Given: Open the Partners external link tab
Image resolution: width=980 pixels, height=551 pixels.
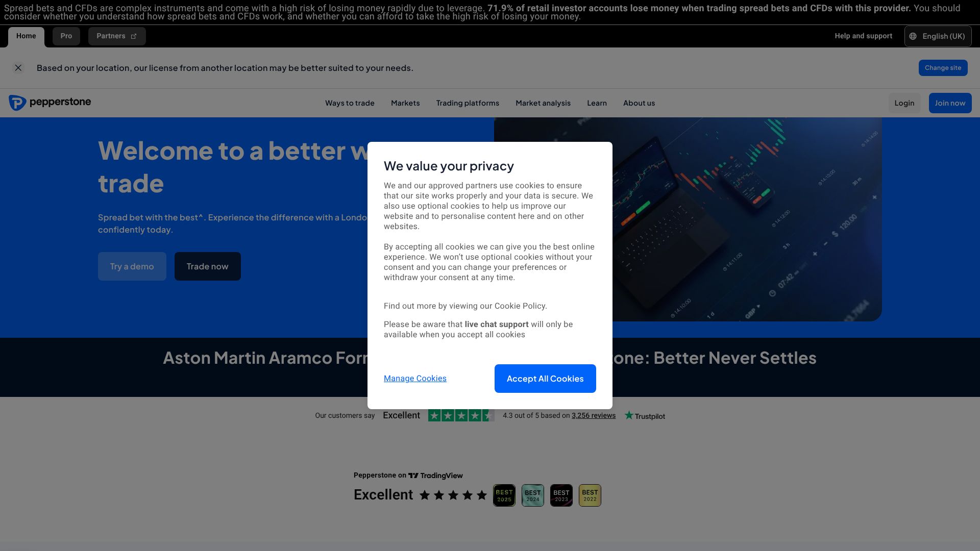Looking at the screenshot, I should 116,36.
